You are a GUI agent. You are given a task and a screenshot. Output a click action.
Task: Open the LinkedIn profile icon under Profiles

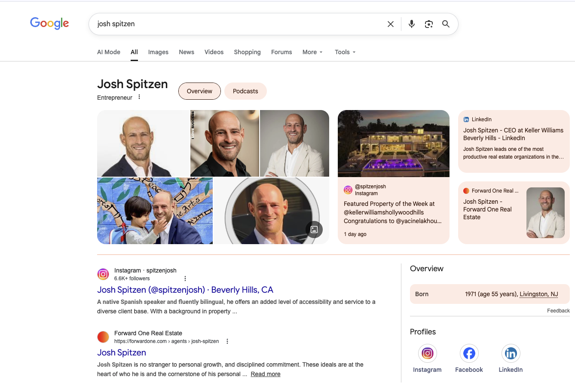pos(511,353)
